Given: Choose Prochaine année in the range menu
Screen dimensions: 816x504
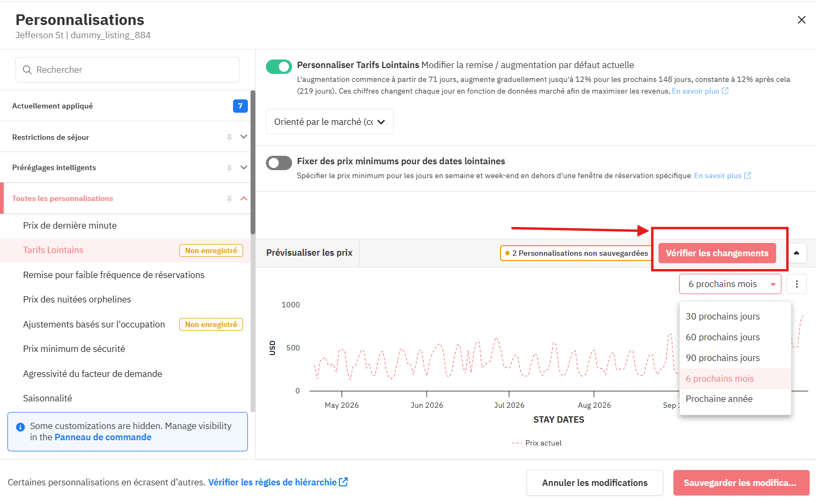Looking at the screenshot, I should (x=719, y=399).
